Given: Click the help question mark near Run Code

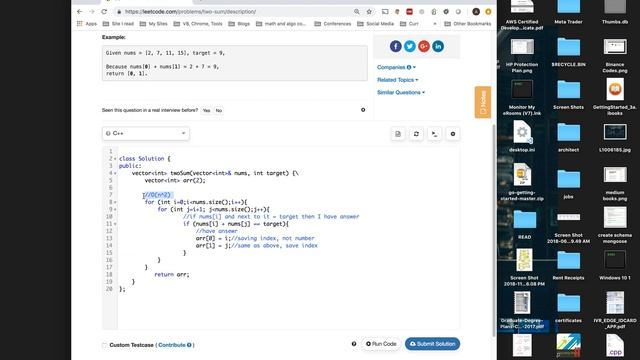Looking at the screenshot, I should click(x=354, y=344).
